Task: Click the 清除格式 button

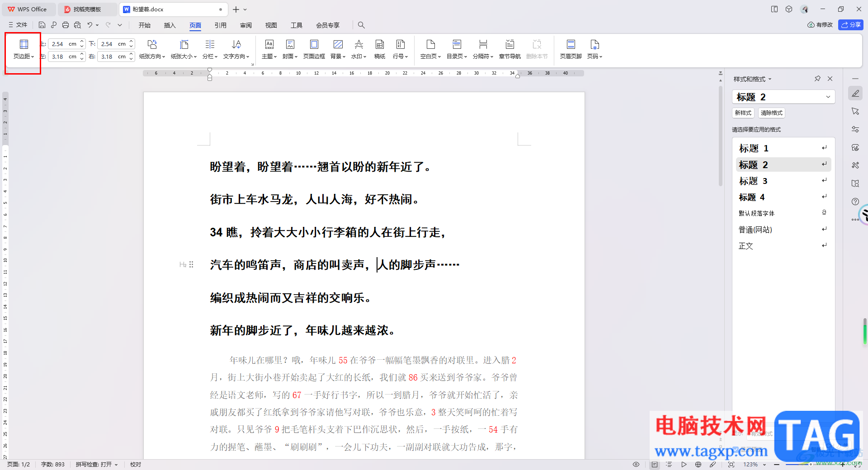Action: coord(771,113)
